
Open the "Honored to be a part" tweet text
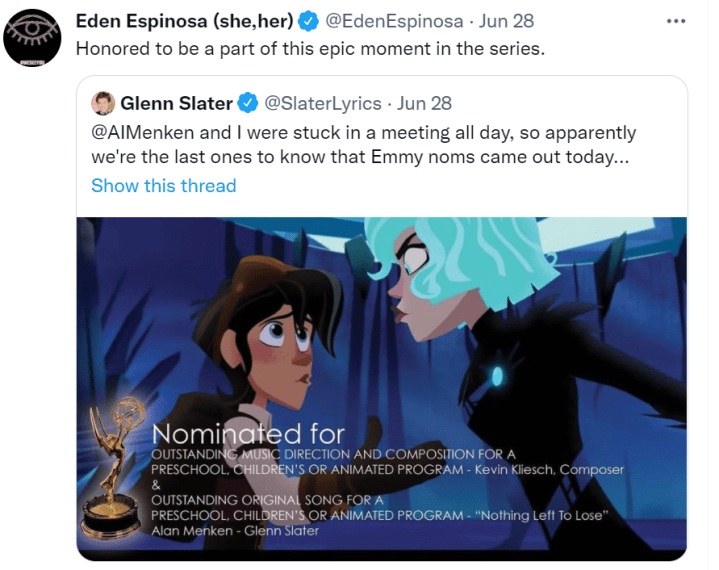pyautogui.click(x=311, y=48)
